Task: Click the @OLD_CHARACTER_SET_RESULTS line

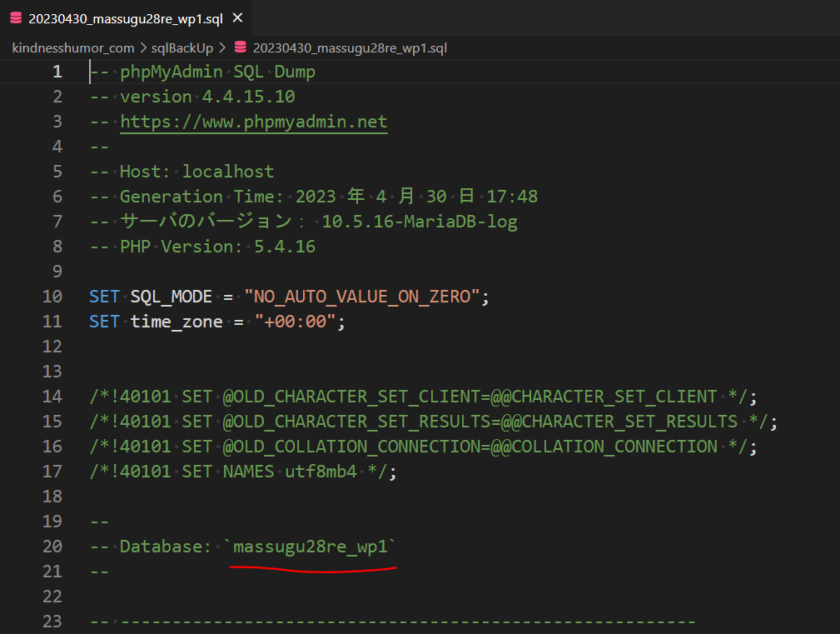Action: [434, 422]
